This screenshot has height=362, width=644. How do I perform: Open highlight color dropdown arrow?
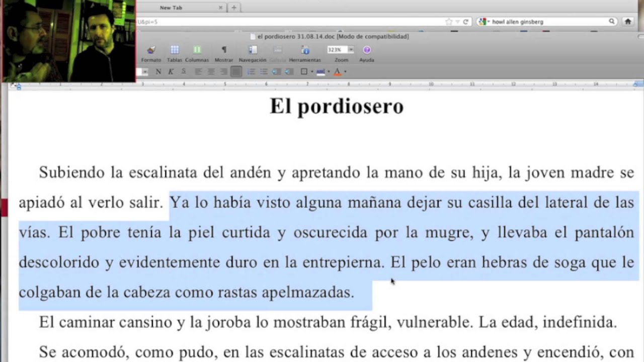click(329, 72)
